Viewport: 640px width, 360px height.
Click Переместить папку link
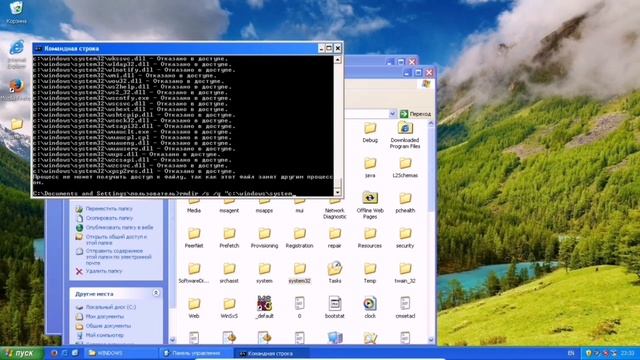coord(109,209)
